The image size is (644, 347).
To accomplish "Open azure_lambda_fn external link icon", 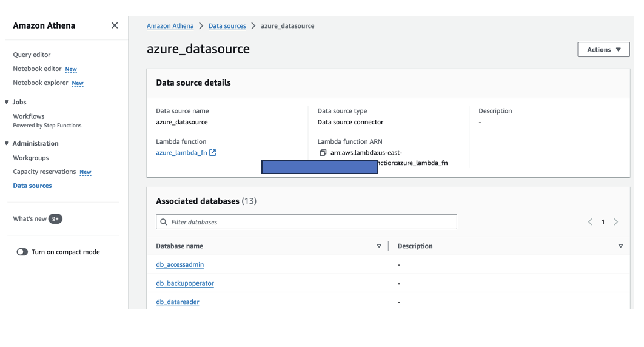I will coord(213,153).
